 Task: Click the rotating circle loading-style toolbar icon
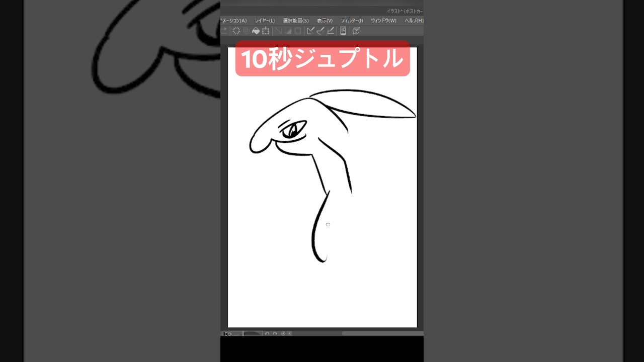click(236, 31)
